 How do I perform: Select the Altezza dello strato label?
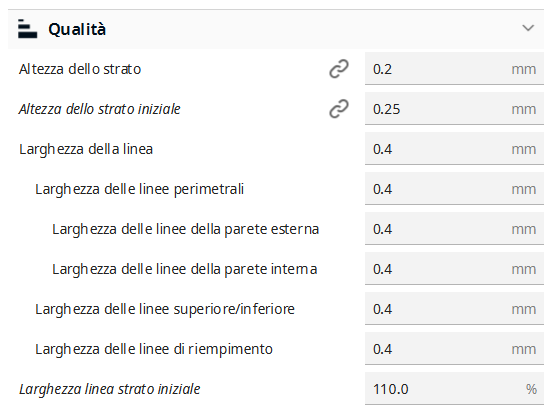click(80, 69)
